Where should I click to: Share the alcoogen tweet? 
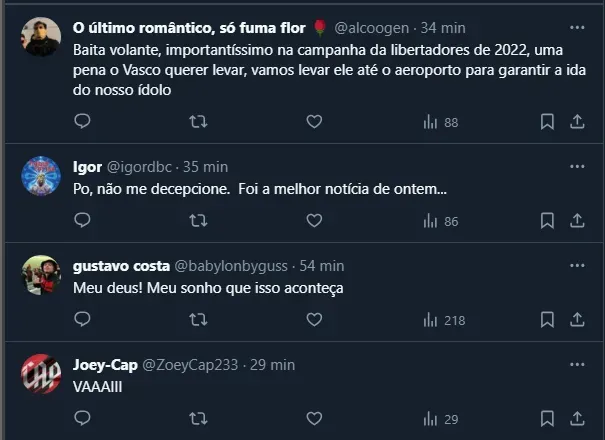click(x=577, y=122)
